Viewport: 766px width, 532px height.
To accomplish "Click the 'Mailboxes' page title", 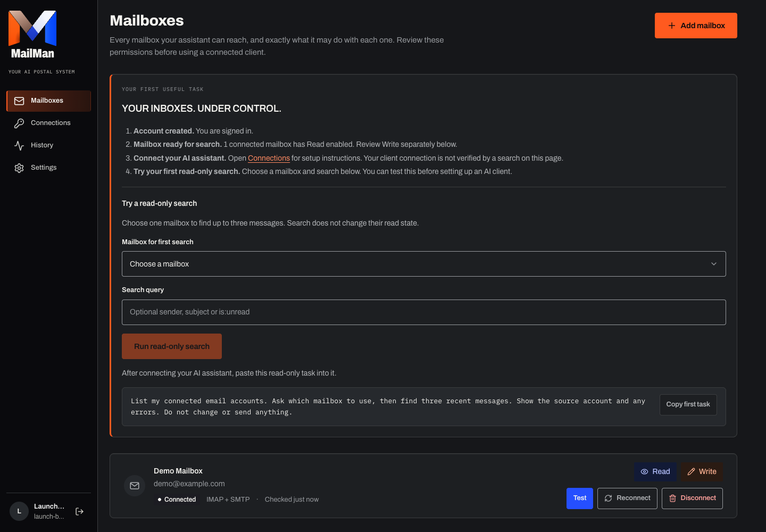I will pos(147,21).
